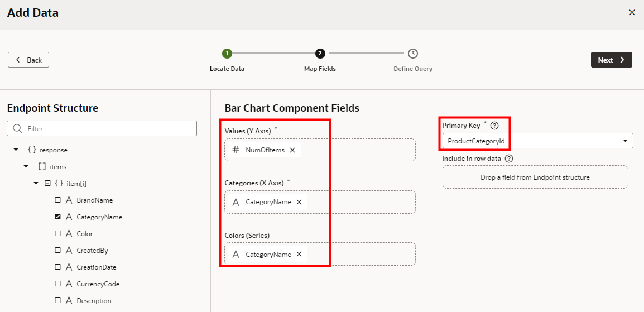Check the CreatedBy field checkbox
This screenshot has width=644, height=312.
58,251
